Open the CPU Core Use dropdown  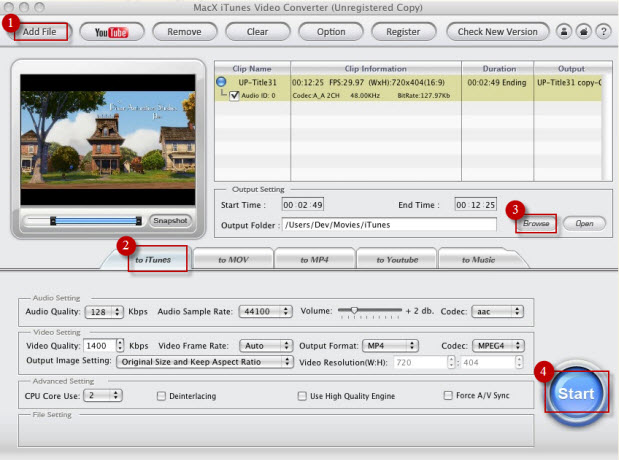click(103, 395)
